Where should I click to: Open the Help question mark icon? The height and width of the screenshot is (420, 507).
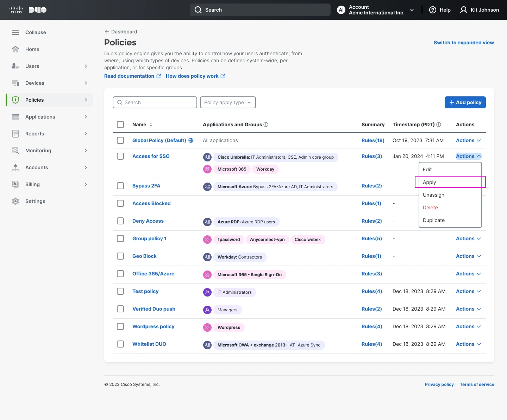pos(433,10)
